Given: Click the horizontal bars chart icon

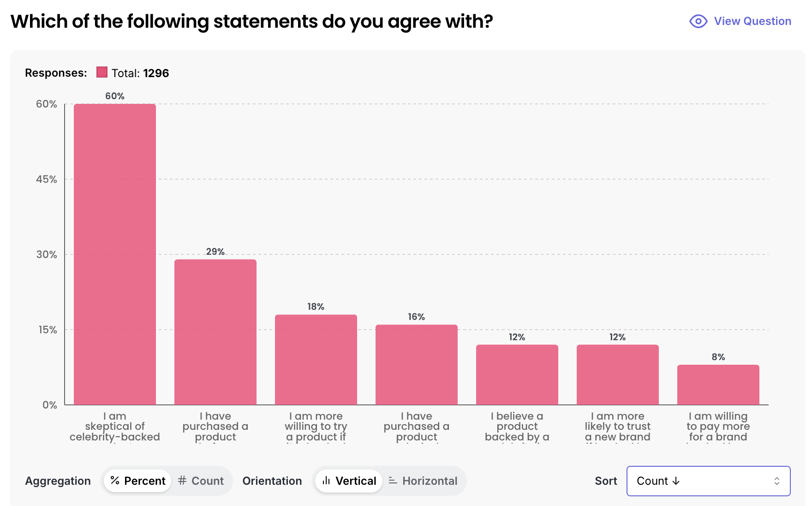Looking at the screenshot, I should [x=393, y=481].
